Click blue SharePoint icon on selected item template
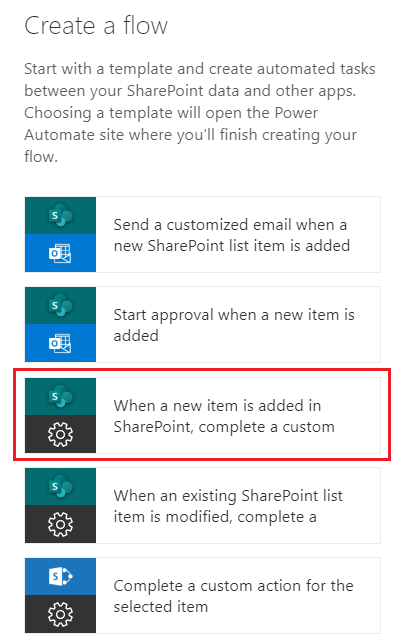Image resolution: width=402 pixels, height=641 pixels. tap(60, 576)
